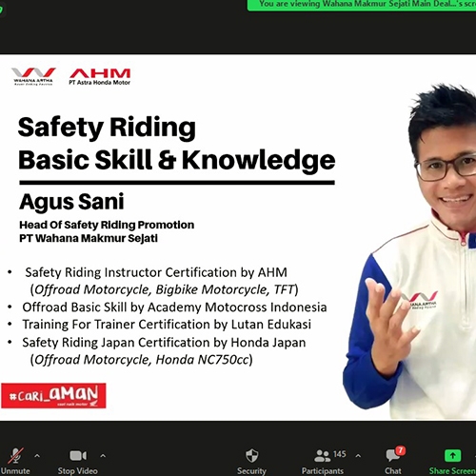The width and height of the screenshot is (476, 476).
Task: Click the name 'Agus Sani'
Action: click(71, 202)
